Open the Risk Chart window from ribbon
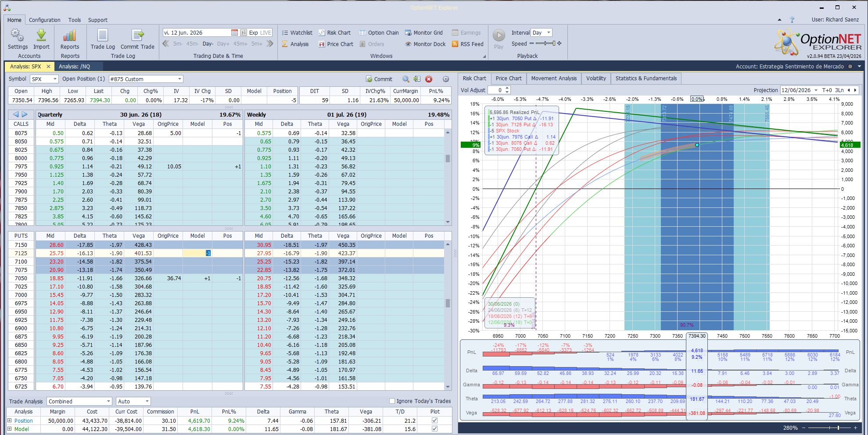Viewport: 868px width, 435px height. (334, 32)
